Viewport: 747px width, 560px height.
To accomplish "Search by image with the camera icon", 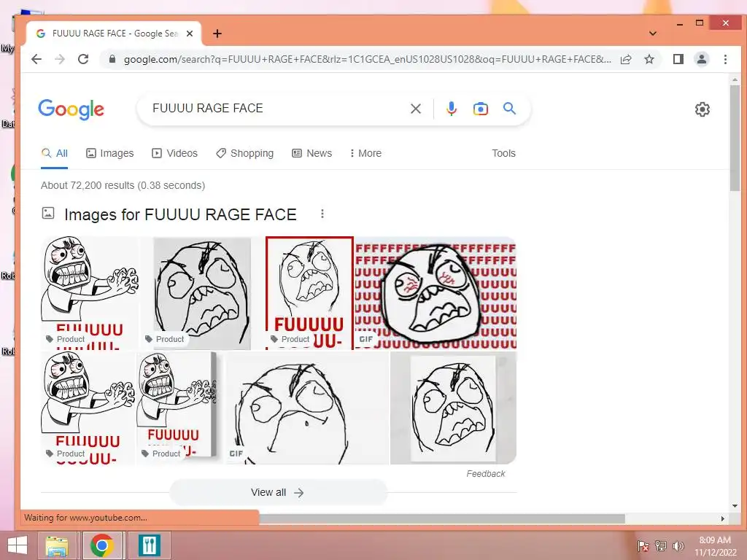I will (480, 109).
